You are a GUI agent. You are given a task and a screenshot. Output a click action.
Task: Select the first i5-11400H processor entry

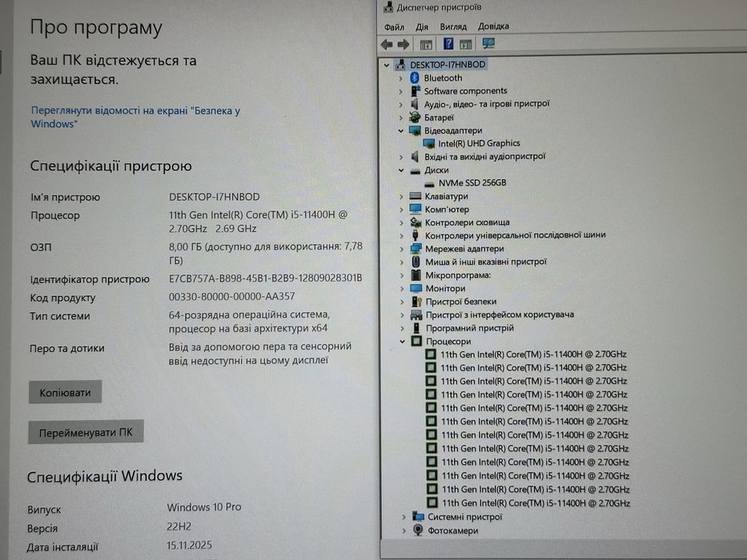point(533,354)
